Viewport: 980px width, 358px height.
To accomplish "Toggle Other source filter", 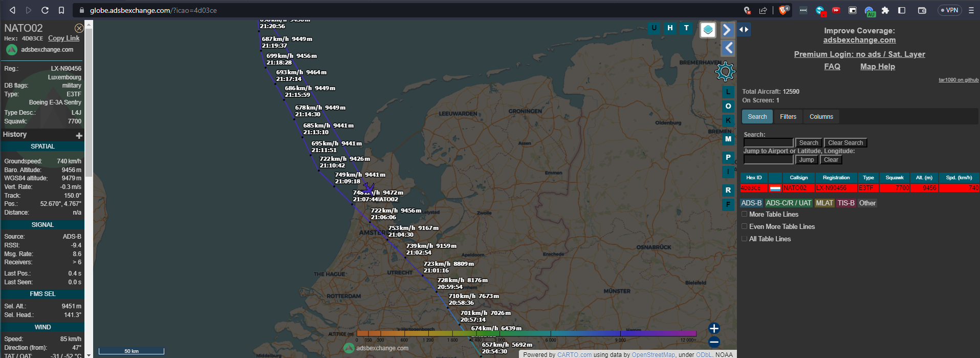I will pos(867,203).
